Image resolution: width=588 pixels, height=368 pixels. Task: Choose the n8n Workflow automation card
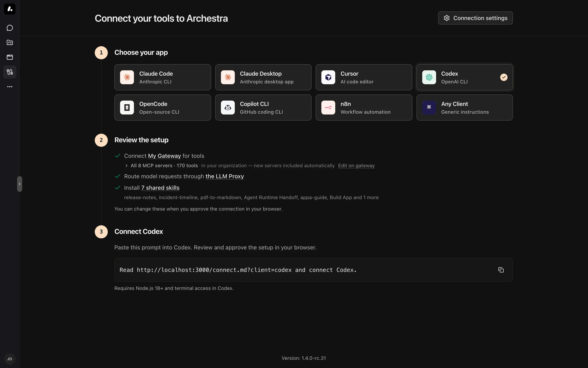tap(364, 108)
